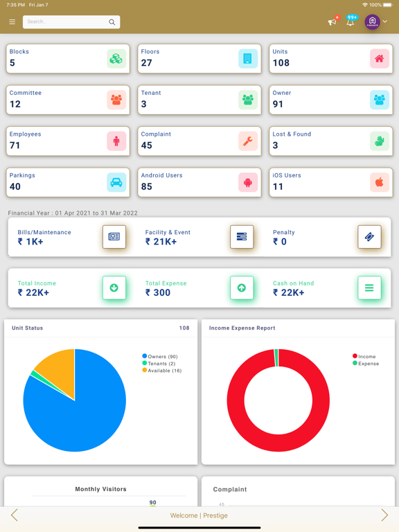Open the hamburger menu
This screenshot has height=532, width=399.
(x=12, y=22)
